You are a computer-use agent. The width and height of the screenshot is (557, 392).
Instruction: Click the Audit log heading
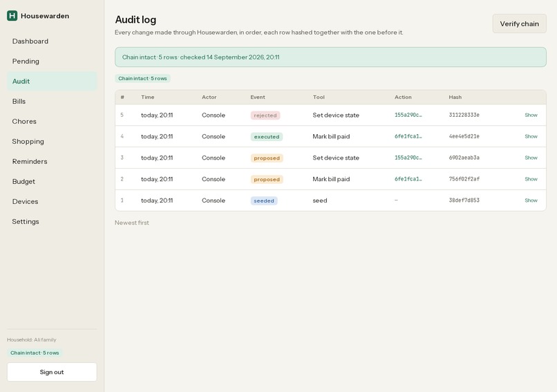tap(135, 19)
